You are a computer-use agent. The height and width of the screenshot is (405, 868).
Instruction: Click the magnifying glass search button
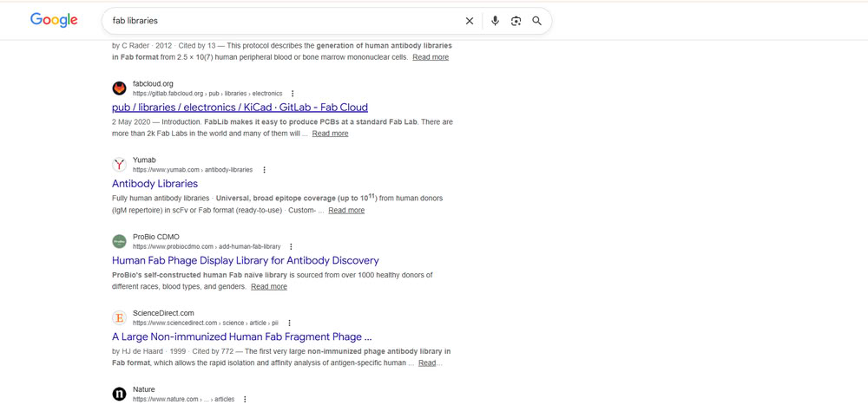tap(537, 21)
